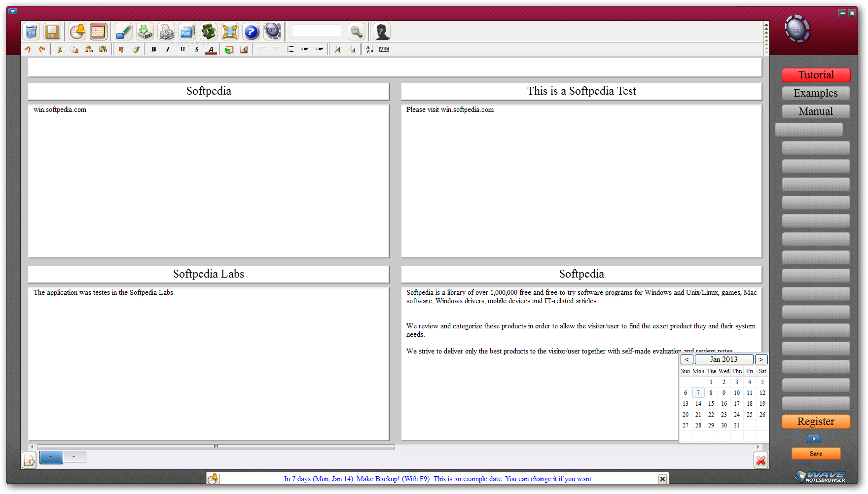Image resolution: width=868 pixels, height=494 pixels.
Task: Cut selection with the scissors icon
Action: [60, 49]
